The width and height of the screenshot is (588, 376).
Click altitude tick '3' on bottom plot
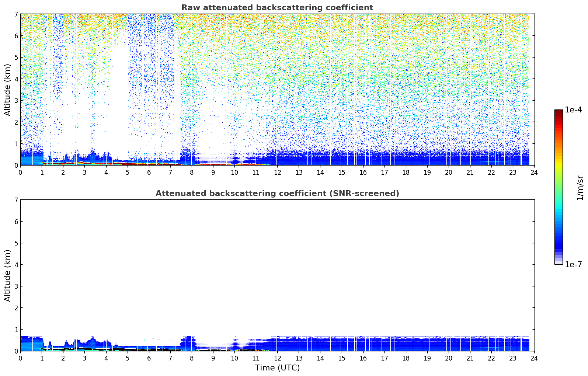[16, 286]
